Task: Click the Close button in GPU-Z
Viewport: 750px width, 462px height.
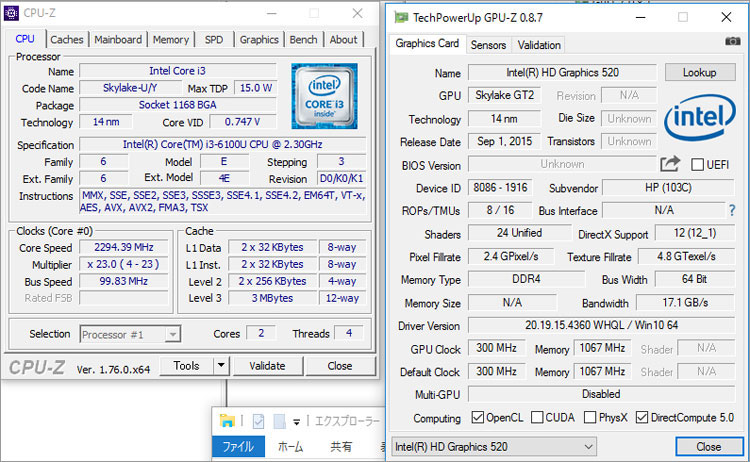Action: [708, 447]
